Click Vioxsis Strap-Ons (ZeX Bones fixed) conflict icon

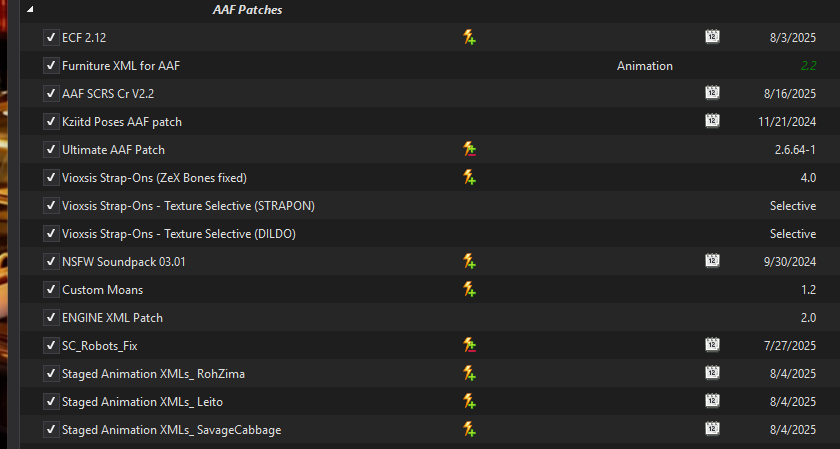(469, 177)
